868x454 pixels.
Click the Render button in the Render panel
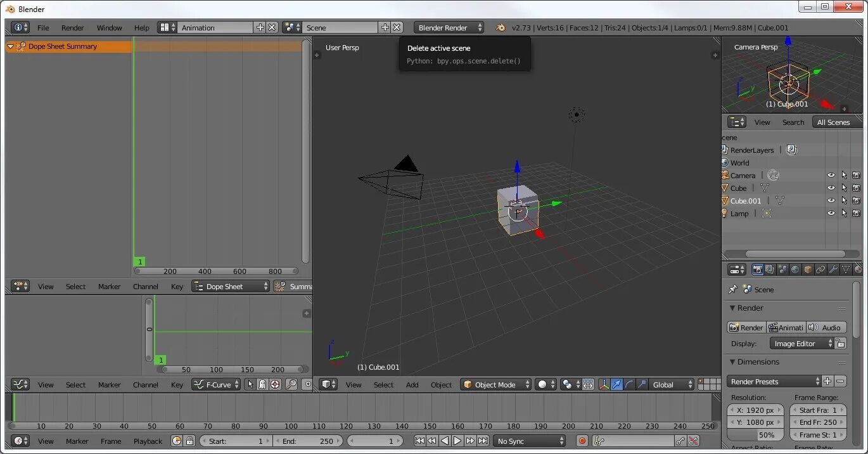[x=746, y=327]
